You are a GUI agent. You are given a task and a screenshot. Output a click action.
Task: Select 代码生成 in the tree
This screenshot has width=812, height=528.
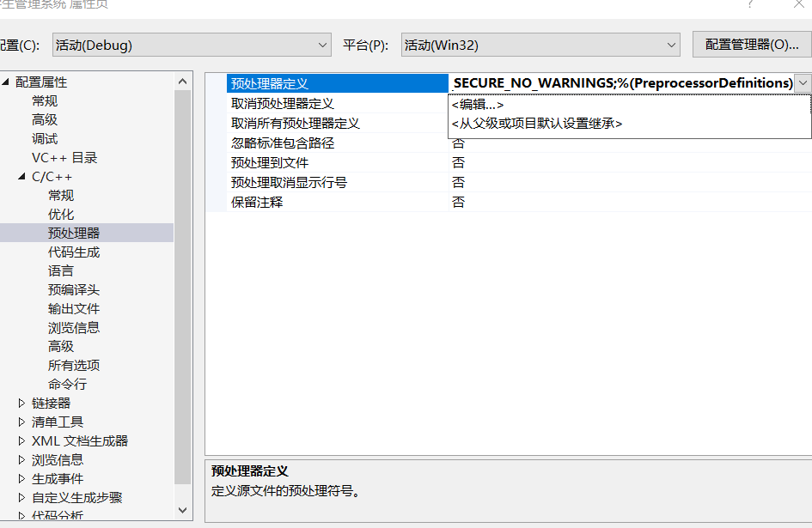[x=74, y=252]
